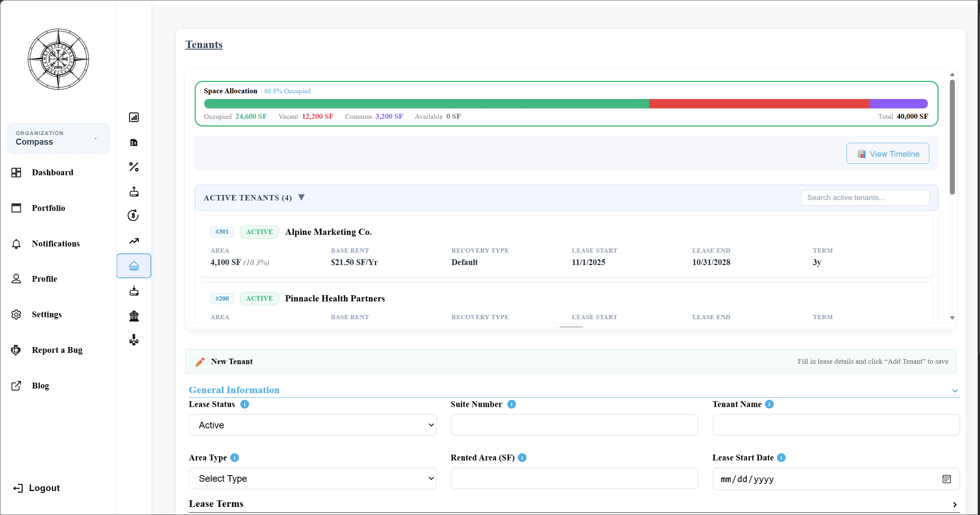Click the export tray icon
980x515 pixels.
(134, 192)
